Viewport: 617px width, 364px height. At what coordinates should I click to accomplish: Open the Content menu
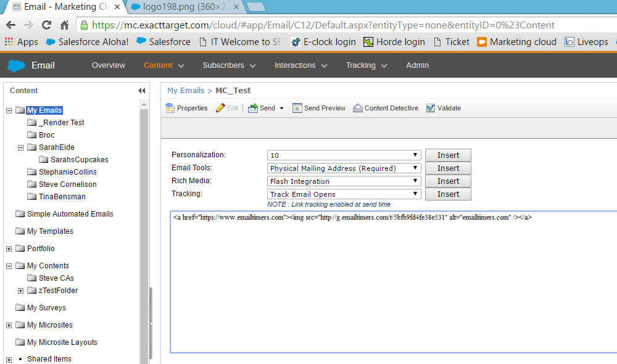(164, 65)
